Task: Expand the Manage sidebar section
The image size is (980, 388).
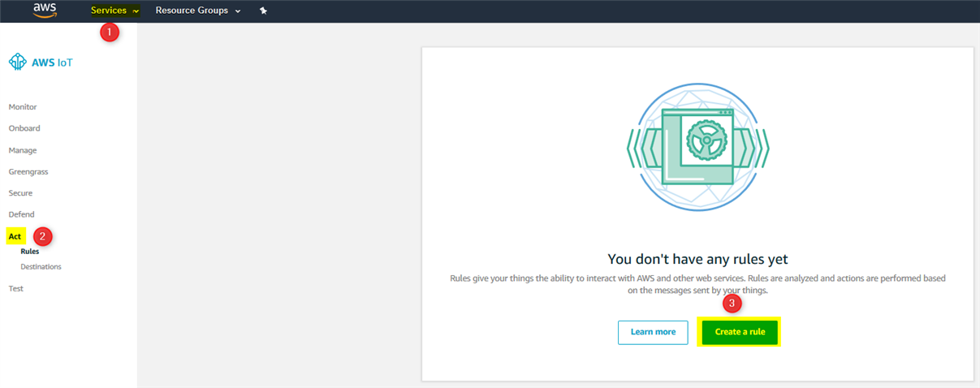Action: click(x=23, y=150)
